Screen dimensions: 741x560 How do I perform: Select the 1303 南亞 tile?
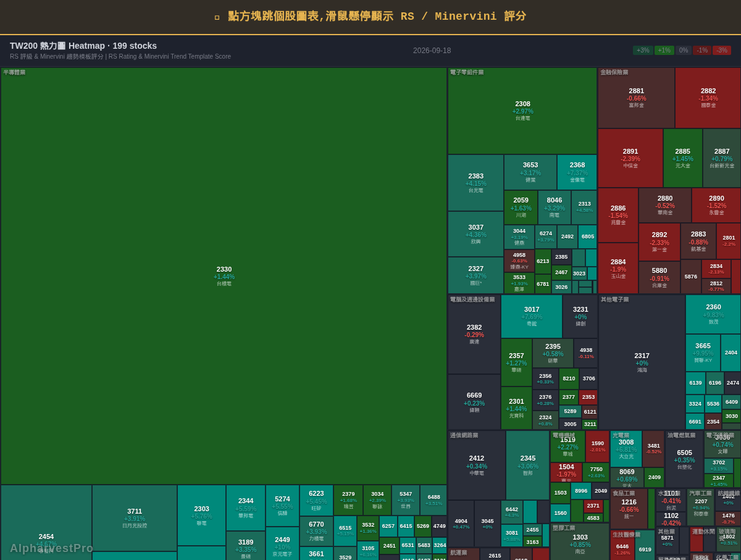[x=580, y=542]
